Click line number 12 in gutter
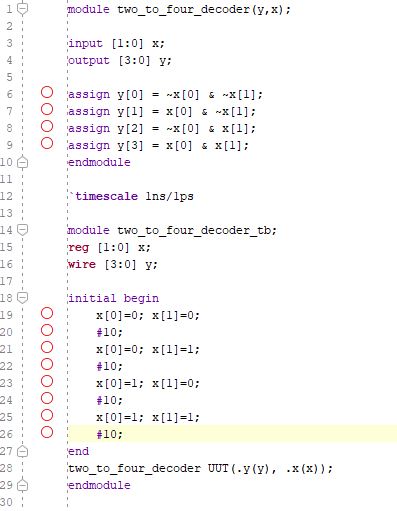The width and height of the screenshot is (397, 511). pos(6,196)
